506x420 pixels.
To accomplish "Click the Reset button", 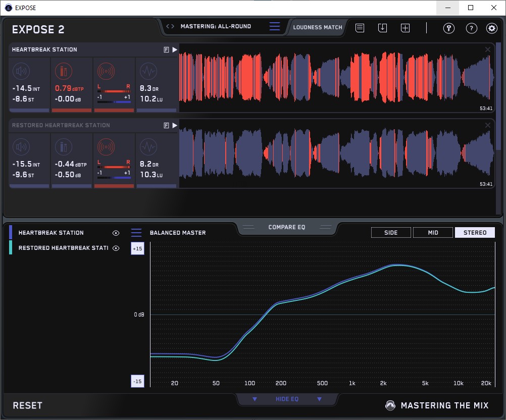I will click(x=27, y=405).
